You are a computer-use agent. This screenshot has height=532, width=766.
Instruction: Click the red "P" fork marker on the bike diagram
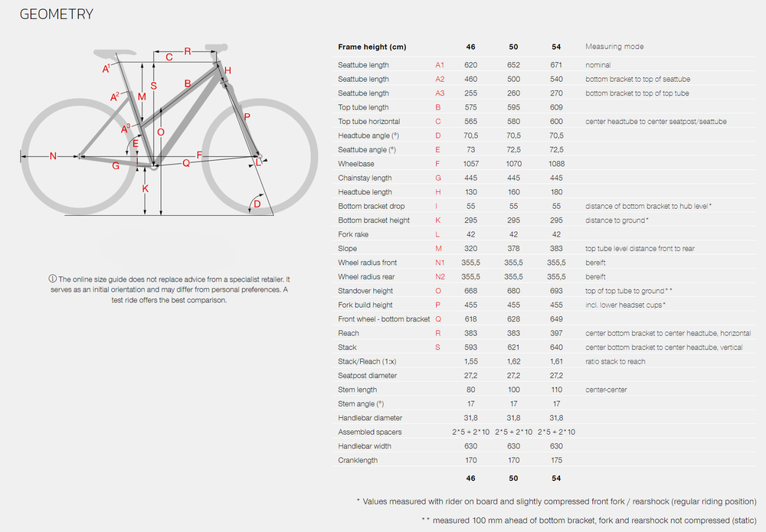[x=247, y=116]
